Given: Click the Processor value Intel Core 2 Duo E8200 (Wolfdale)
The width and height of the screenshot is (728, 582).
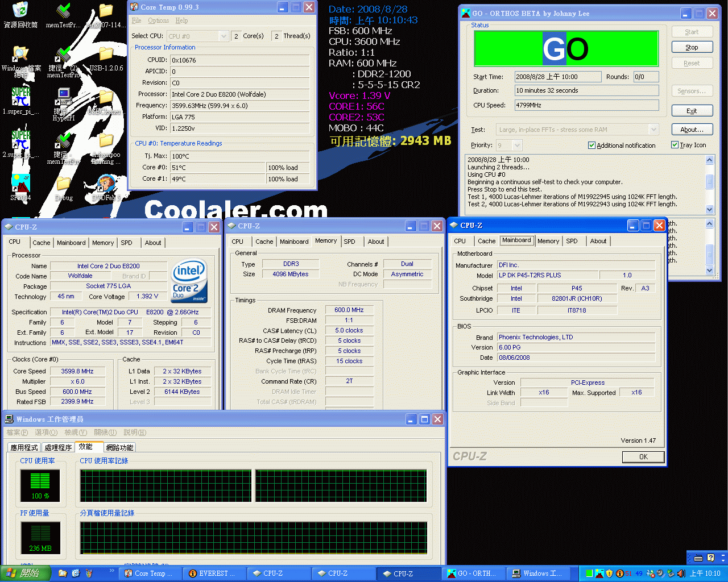Looking at the screenshot, I should pyautogui.click(x=240, y=94).
